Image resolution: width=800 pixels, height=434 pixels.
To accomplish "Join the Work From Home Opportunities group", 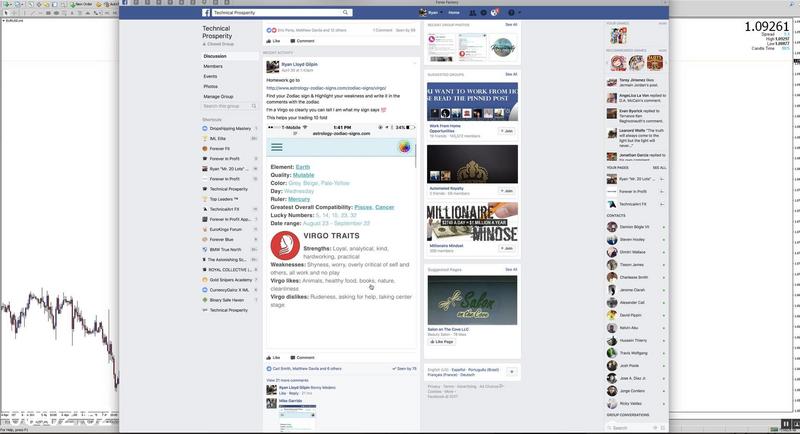I will point(507,131).
